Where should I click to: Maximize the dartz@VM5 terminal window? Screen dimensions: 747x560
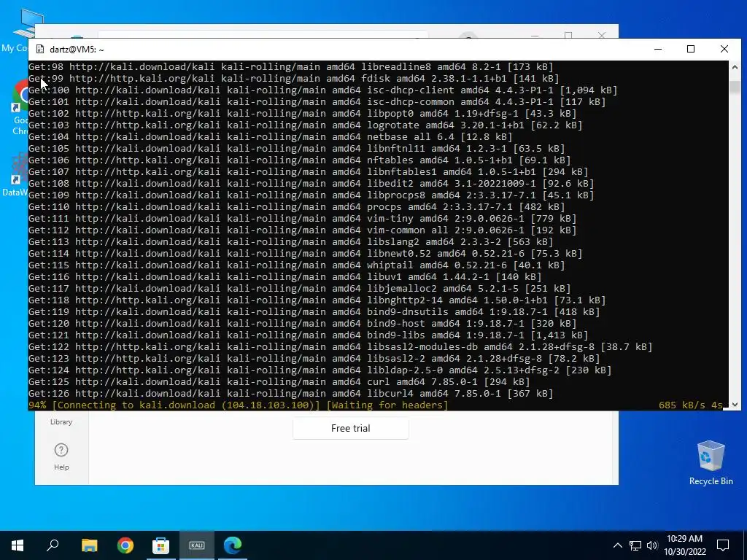tap(691, 49)
